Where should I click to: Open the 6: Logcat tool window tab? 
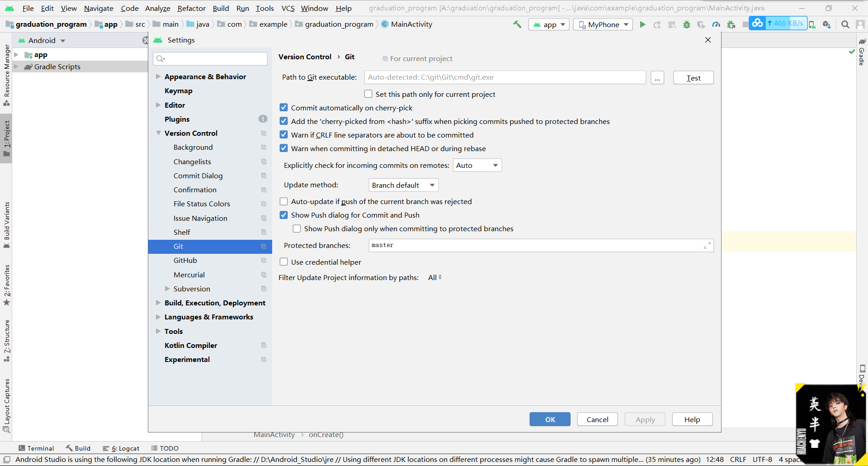point(121,448)
